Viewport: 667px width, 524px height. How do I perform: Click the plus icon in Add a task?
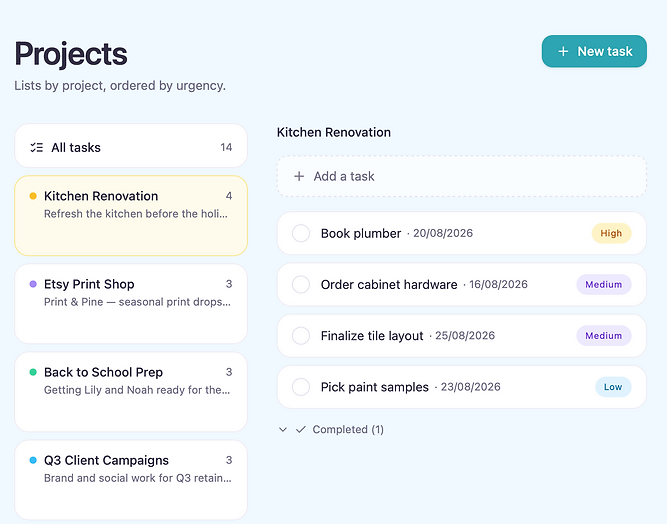pos(299,176)
